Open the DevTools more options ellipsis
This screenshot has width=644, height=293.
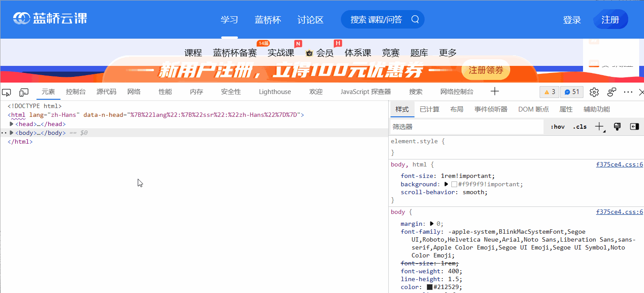(x=628, y=92)
